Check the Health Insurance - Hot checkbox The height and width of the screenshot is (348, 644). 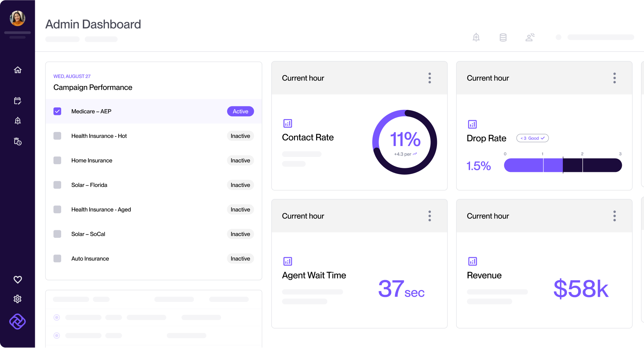[57, 136]
